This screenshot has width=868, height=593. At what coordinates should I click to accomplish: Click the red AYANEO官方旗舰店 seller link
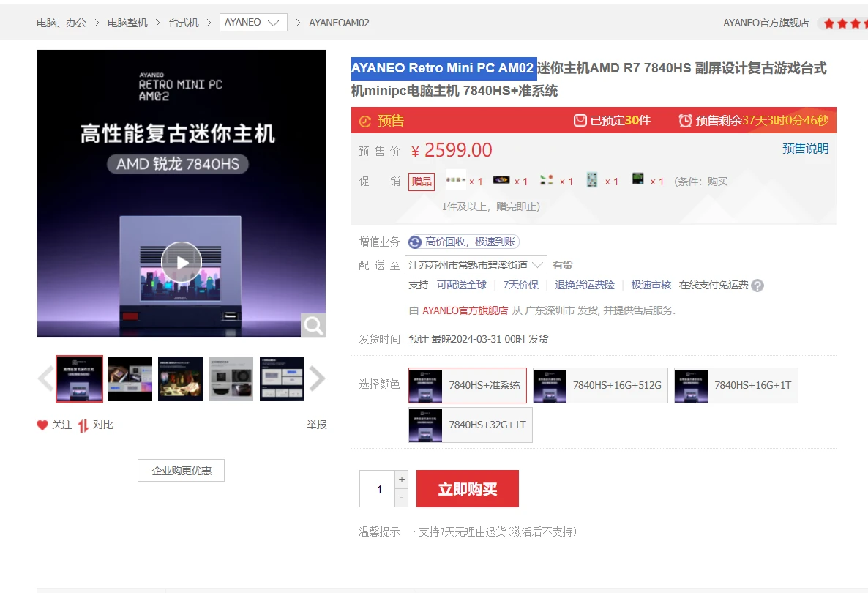(465, 310)
